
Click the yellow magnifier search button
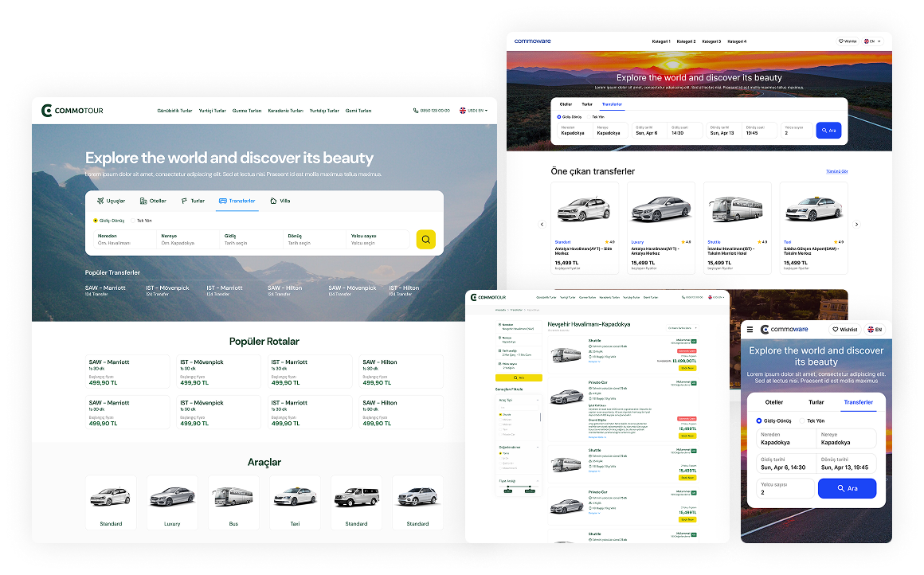[425, 240]
